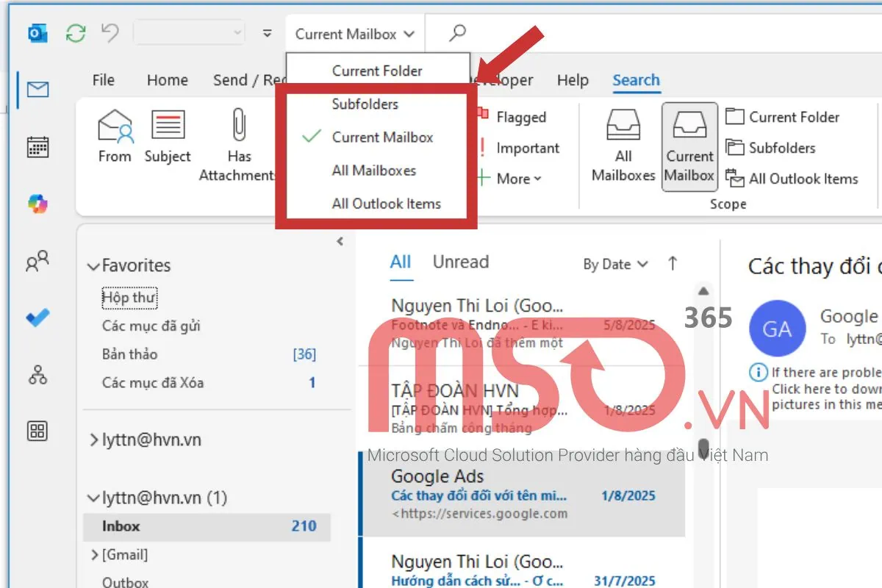Filter search by Has Attachments
The width and height of the screenshot is (882, 588).
pyautogui.click(x=239, y=146)
